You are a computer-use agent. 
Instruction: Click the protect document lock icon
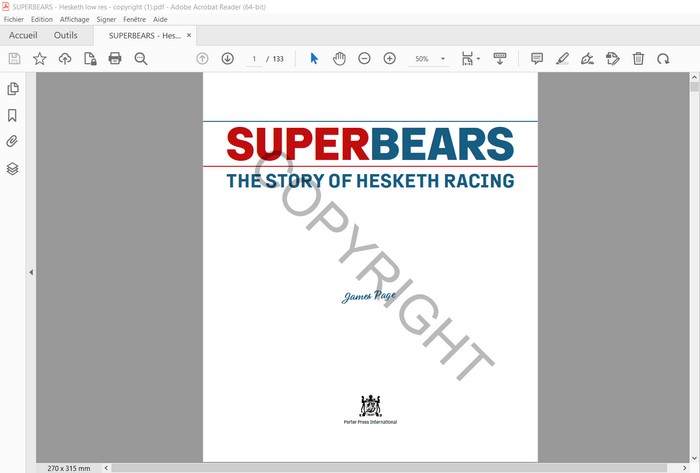pos(90,58)
